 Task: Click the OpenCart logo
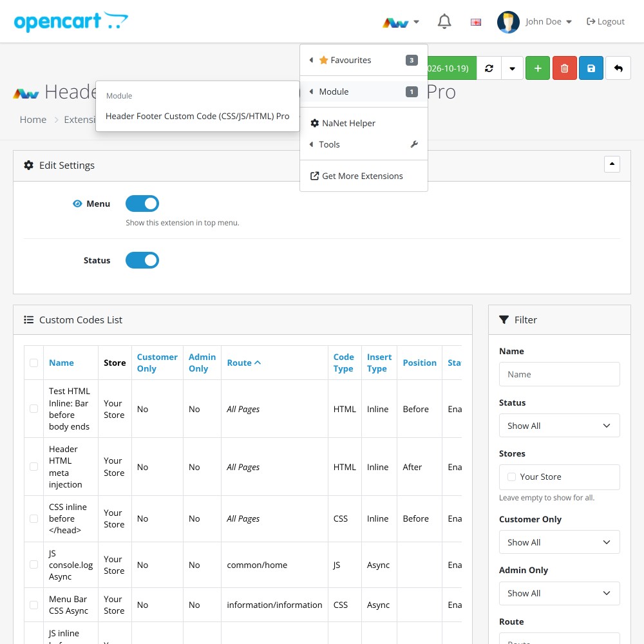71,21
